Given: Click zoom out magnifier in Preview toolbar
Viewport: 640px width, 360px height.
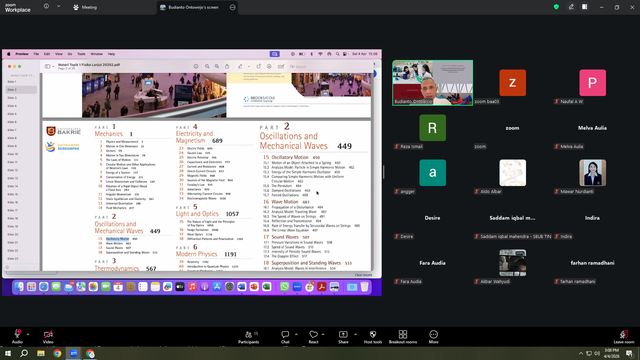Looking at the screenshot, I should point(207,66).
